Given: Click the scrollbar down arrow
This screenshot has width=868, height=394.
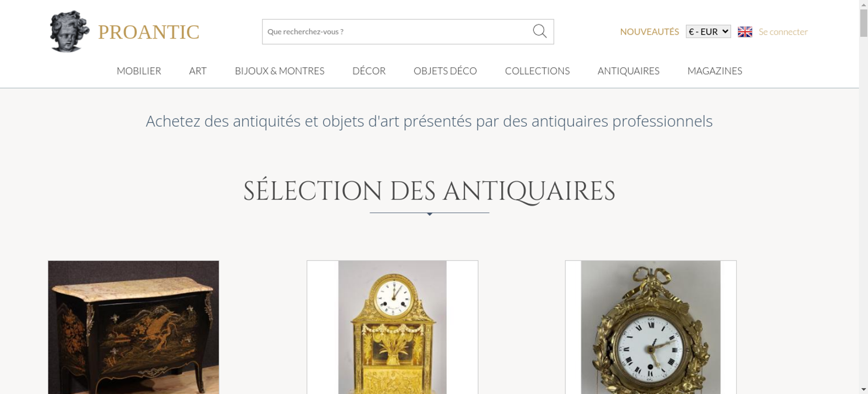Looking at the screenshot, I should tap(864, 389).
